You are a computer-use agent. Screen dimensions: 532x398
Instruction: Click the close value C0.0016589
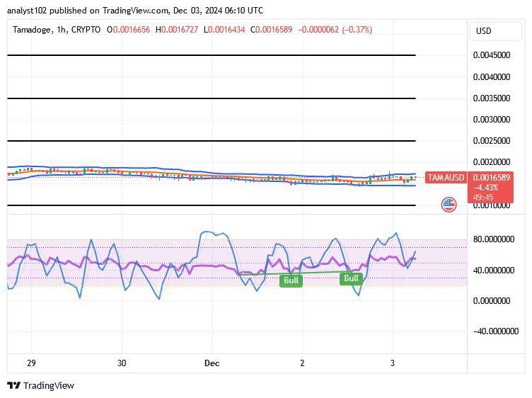tap(271, 30)
